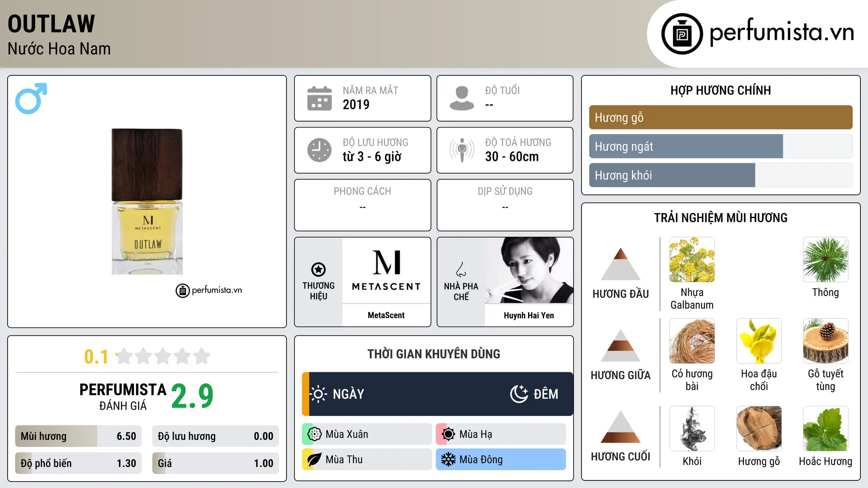Click the MetaScent brand name caption
Viewport: 868px width, 488px height.
pyautogui.click(x=386, y=315)
